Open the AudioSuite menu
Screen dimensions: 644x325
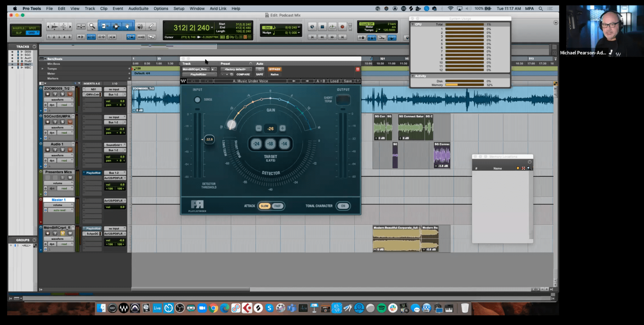pos(138,8)
